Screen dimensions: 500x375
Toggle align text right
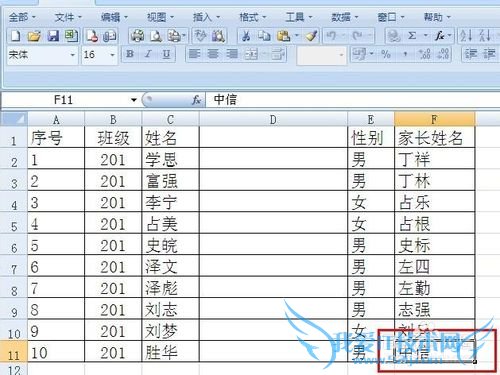coord(232,54)
